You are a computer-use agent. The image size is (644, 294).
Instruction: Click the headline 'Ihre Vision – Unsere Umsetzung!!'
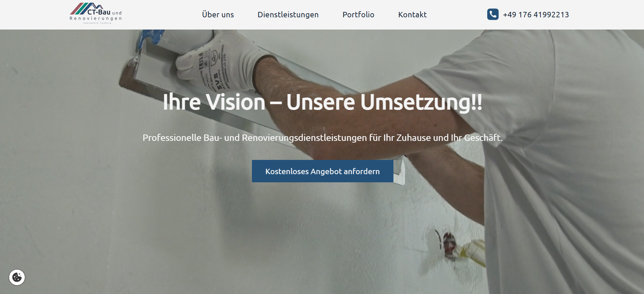pos(323,102)
